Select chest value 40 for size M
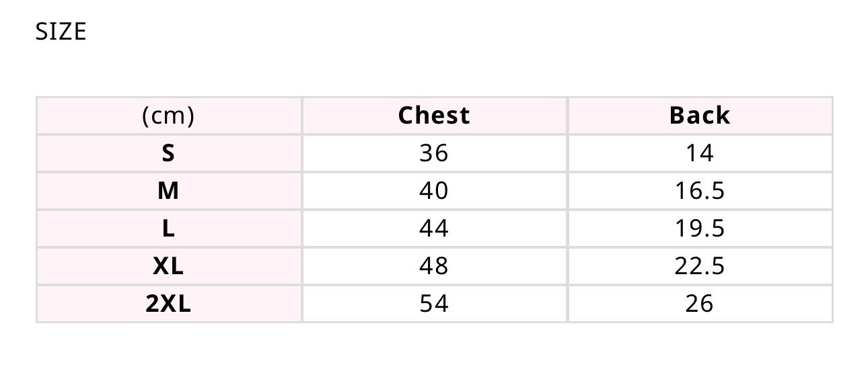Screen dimensions: 868x379 coord(434,192)
